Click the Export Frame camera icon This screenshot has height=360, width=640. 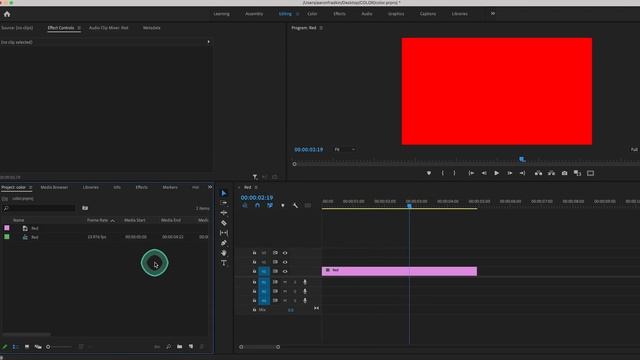pos(564,173)
